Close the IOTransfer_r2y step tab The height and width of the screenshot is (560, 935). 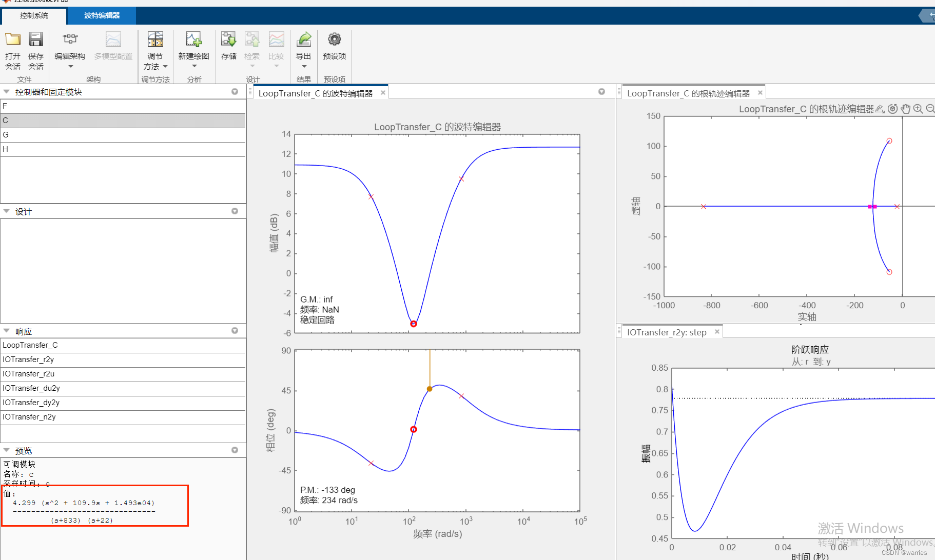(717, 332)
